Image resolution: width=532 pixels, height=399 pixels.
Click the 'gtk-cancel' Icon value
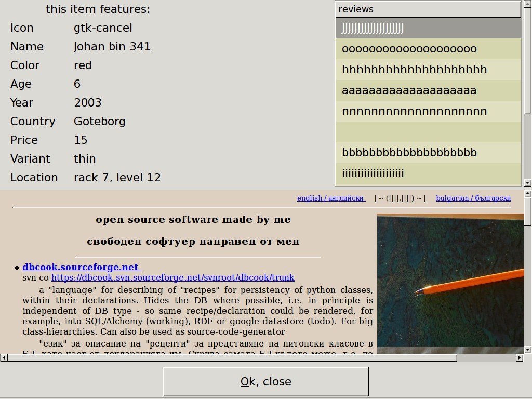click(103, 28)
